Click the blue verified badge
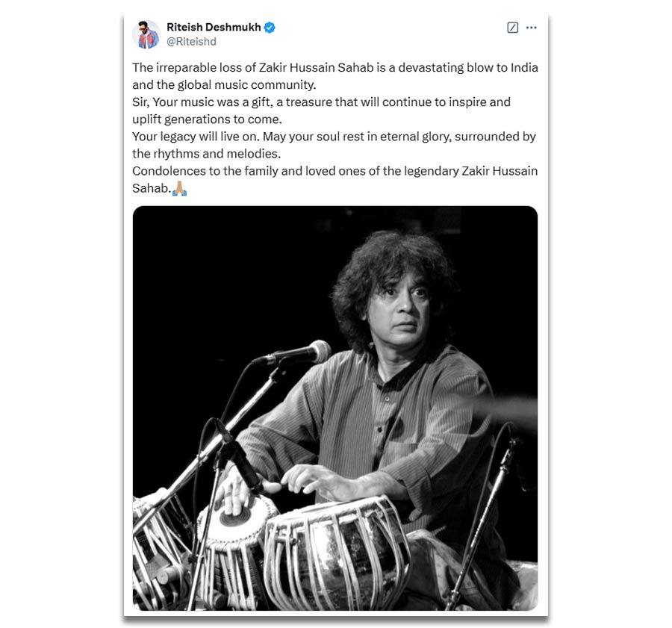Viewport: 672px width, 628px height. (x=270, y=28)
